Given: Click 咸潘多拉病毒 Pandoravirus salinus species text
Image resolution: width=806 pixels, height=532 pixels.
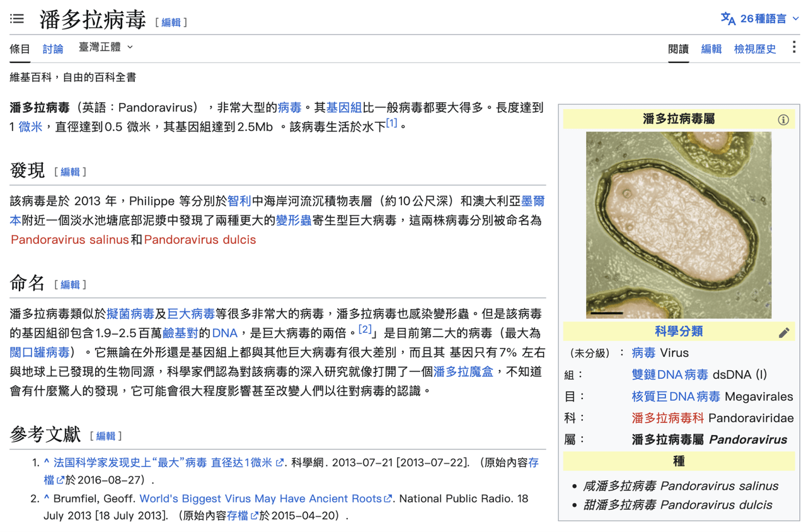Looking at the screenshot, I should (x=681, y=486).
